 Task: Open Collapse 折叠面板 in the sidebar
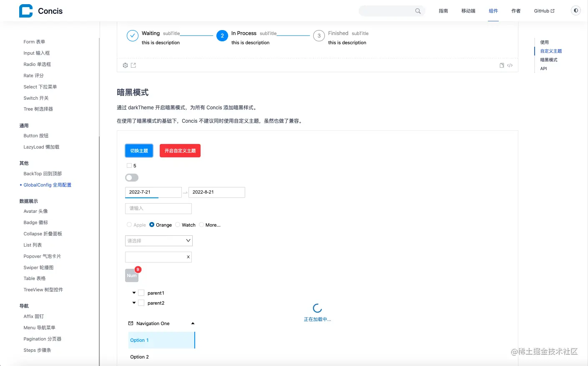43,234
